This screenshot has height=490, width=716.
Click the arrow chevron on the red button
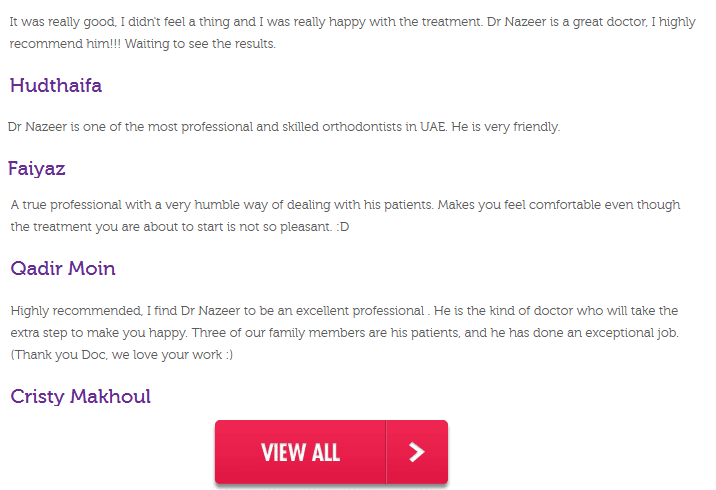416,452
